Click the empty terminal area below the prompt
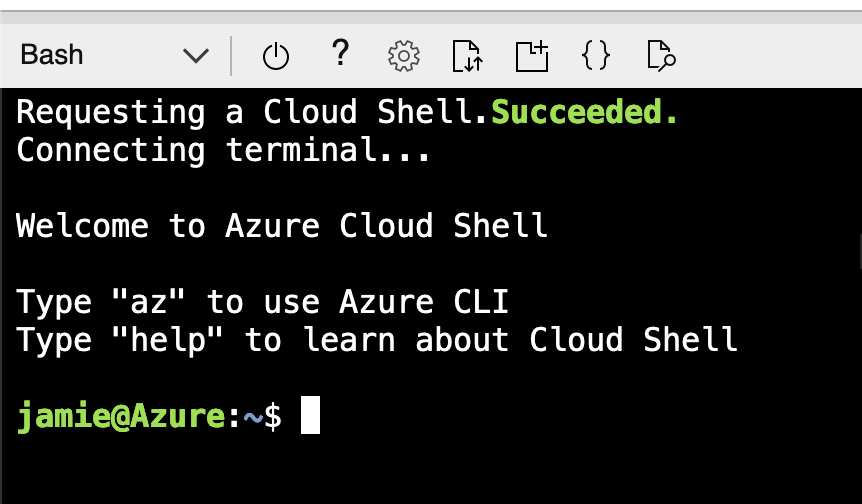 coord(431,470)
